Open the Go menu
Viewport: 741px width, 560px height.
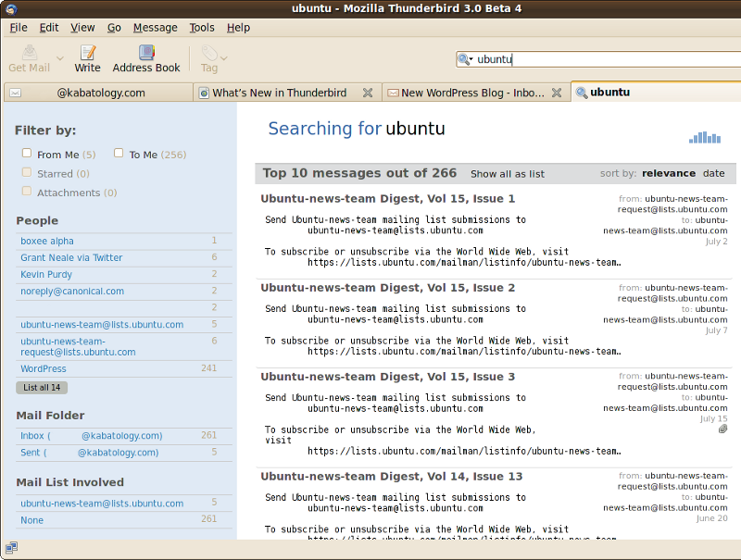pos(114,28)
